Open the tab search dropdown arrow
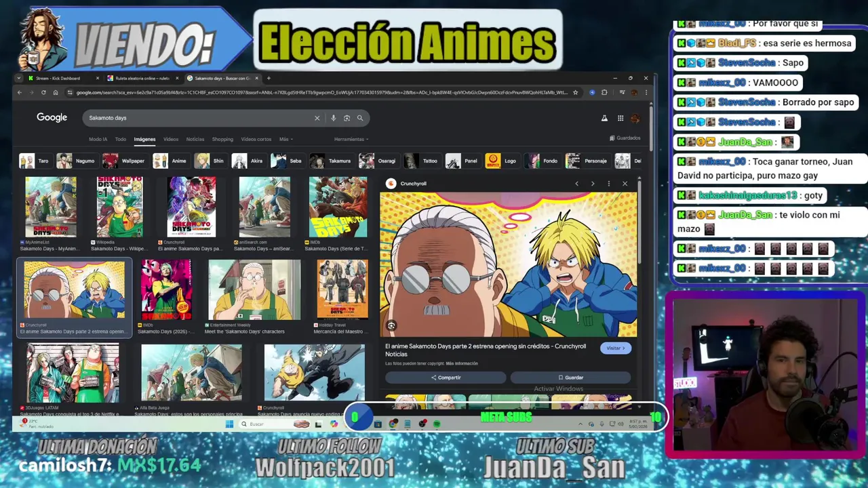 [20, 78]
